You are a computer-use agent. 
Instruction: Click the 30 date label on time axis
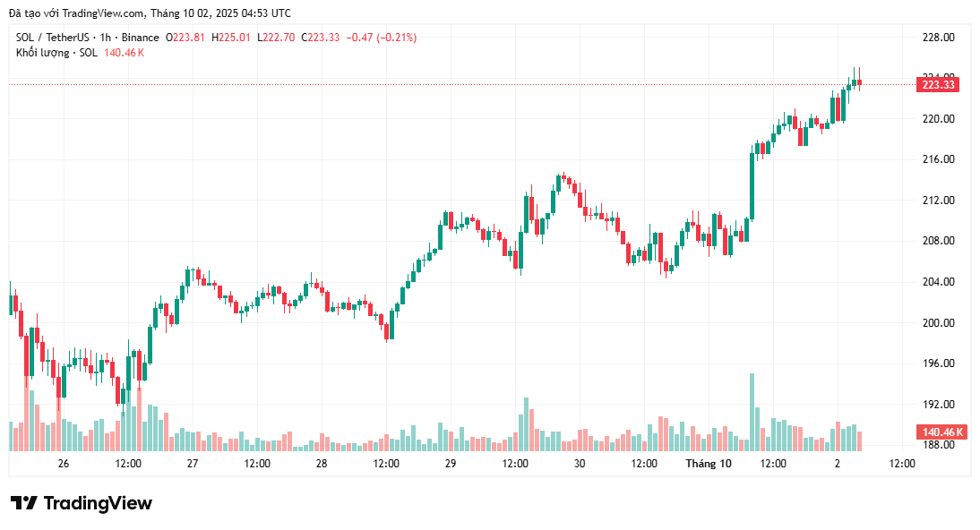580,463
